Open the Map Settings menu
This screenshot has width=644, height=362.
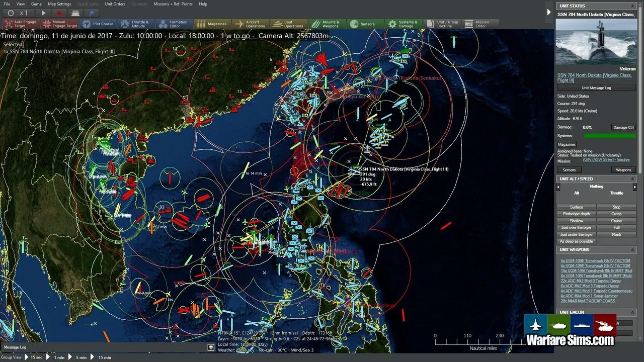[x=60, y=4]
